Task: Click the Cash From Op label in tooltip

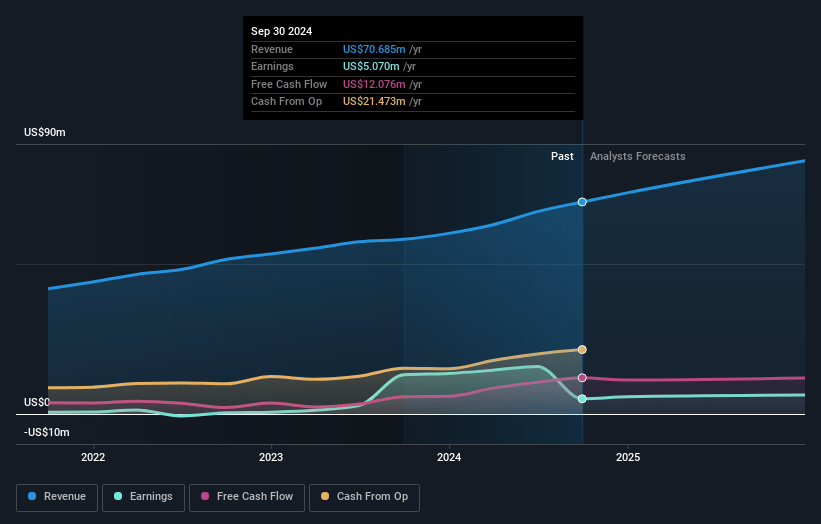Action: [x=286, y=102]
